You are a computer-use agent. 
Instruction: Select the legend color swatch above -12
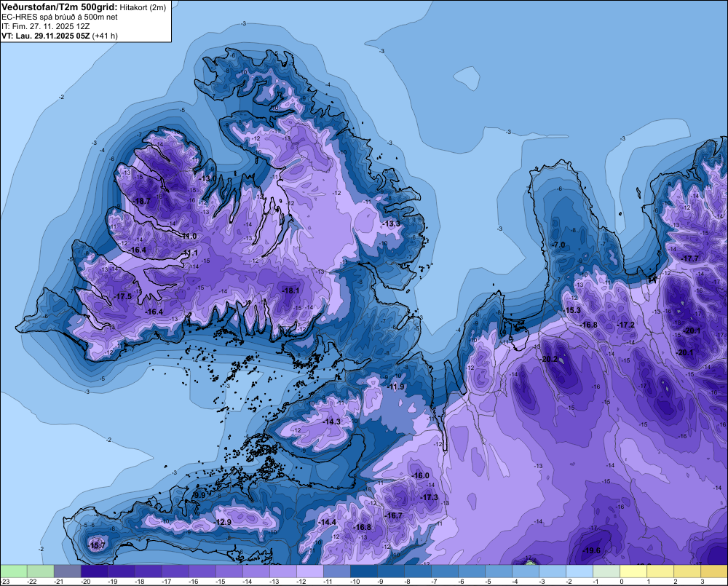pyautogui.click(x=309, y=571)
